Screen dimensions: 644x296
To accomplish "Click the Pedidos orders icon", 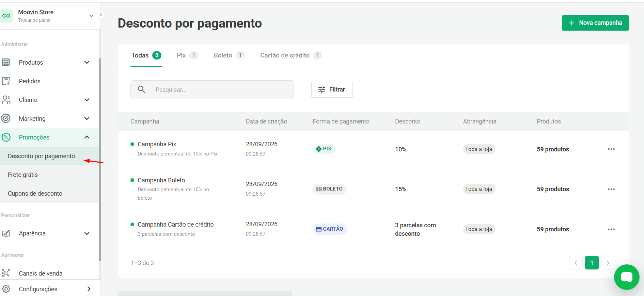I will (6, 81).
